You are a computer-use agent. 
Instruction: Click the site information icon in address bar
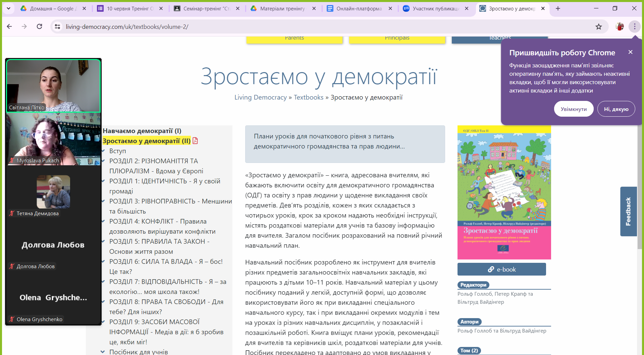pos(57,26)
